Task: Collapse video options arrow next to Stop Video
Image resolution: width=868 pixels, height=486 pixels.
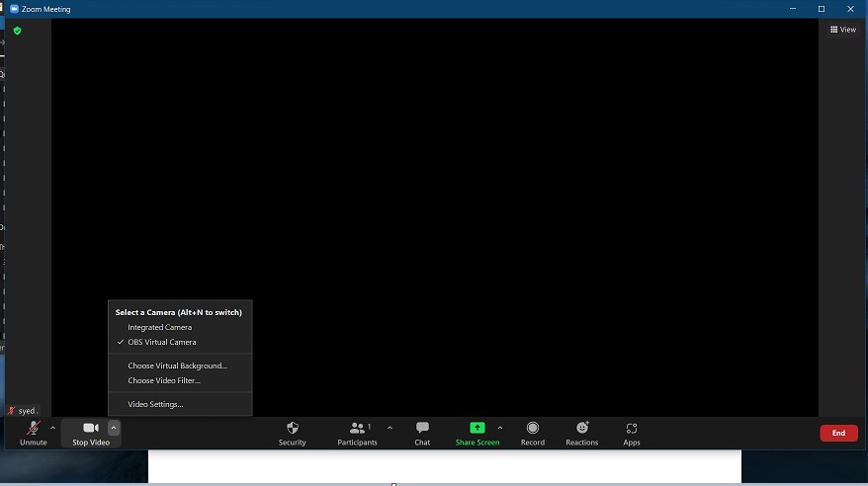Action: pyautogui.click(x=114, y=428)
